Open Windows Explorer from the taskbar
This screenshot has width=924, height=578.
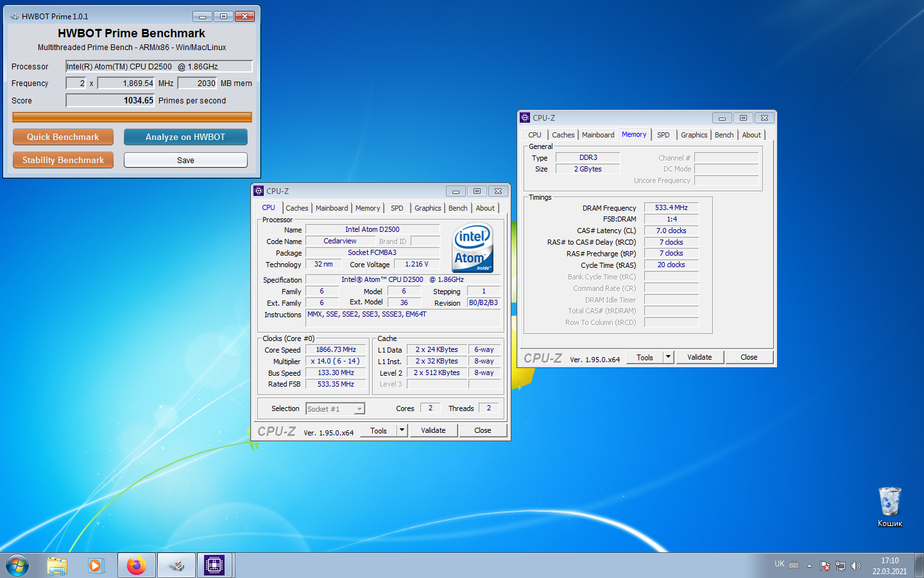pos(57,565)
